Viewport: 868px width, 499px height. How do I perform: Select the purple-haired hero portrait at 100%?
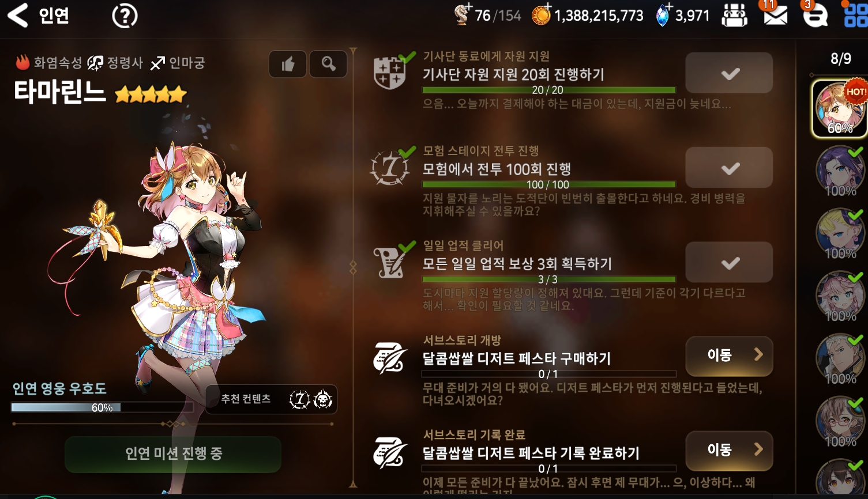(840, 171)
